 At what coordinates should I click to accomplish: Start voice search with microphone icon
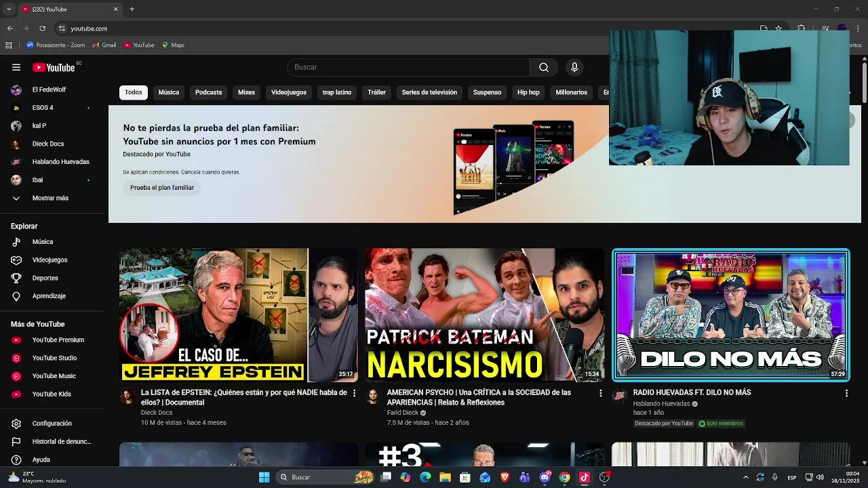point(574,67)
